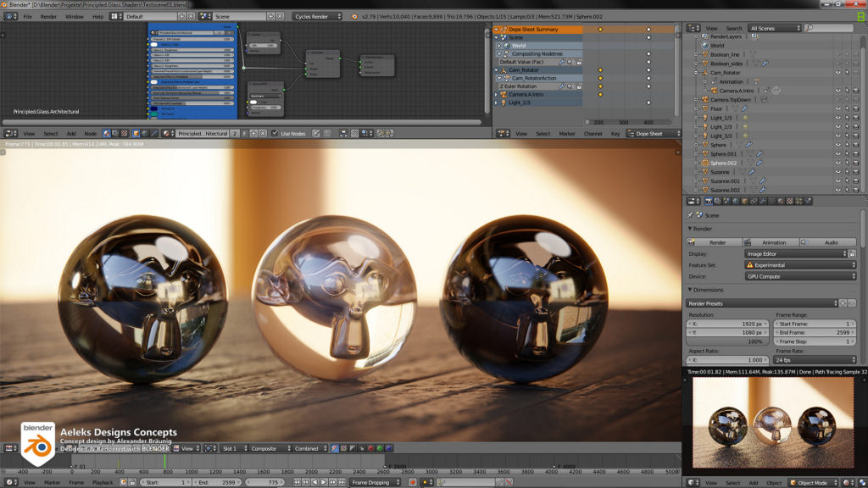Open the Display Image Editor dropdown
This screenshot has width=868, height=488.
pyautogui.click(x=796, y=254)
